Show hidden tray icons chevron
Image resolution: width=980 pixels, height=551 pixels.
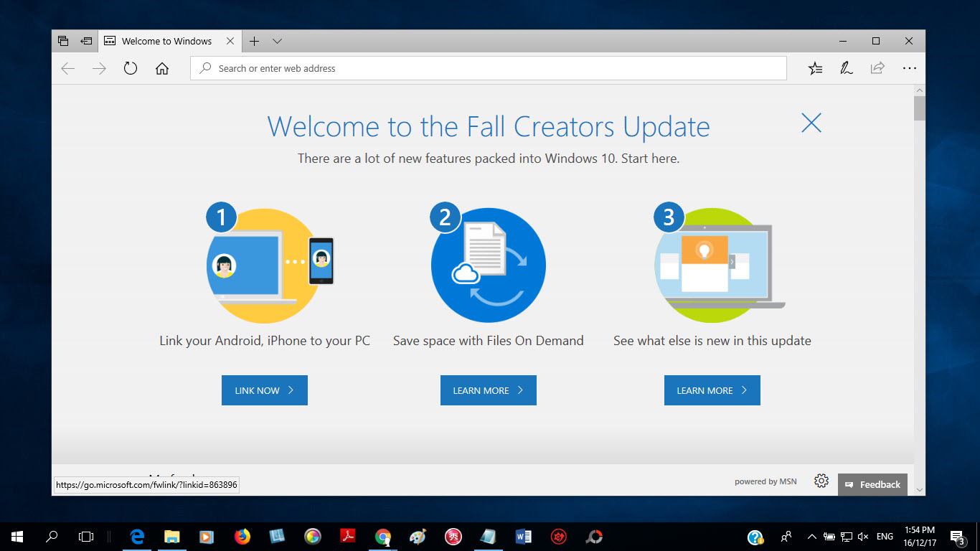pos(811,536)
